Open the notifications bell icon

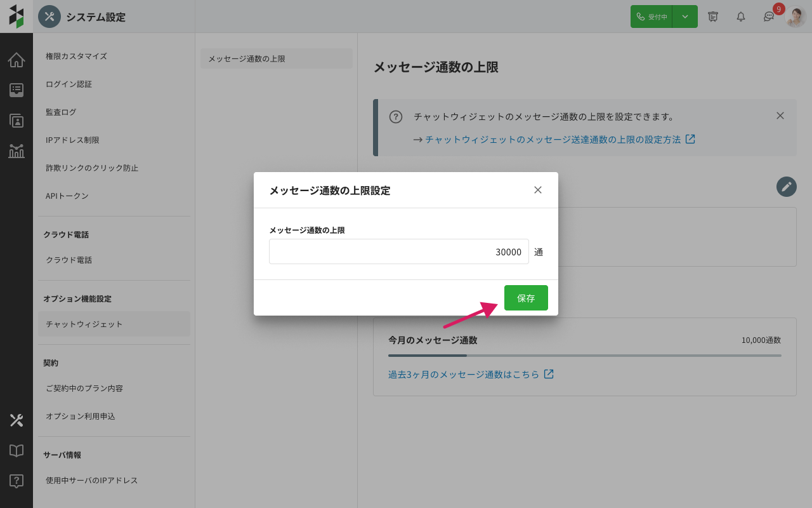pos(740,17)
